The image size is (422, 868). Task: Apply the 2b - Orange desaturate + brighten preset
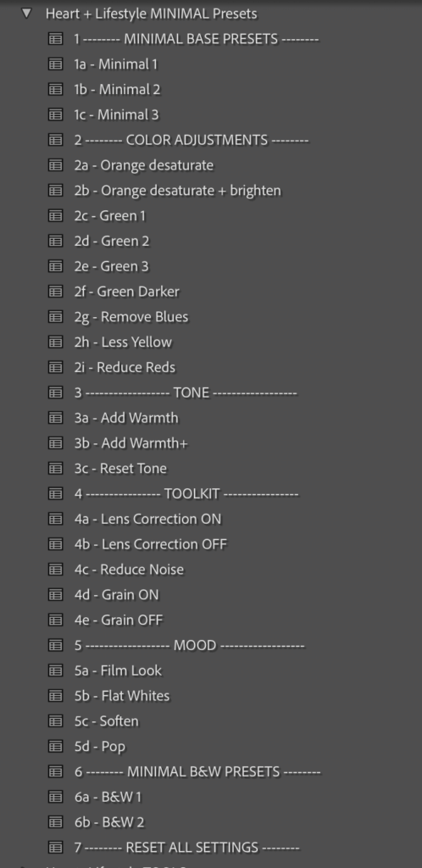pos(178,191)
